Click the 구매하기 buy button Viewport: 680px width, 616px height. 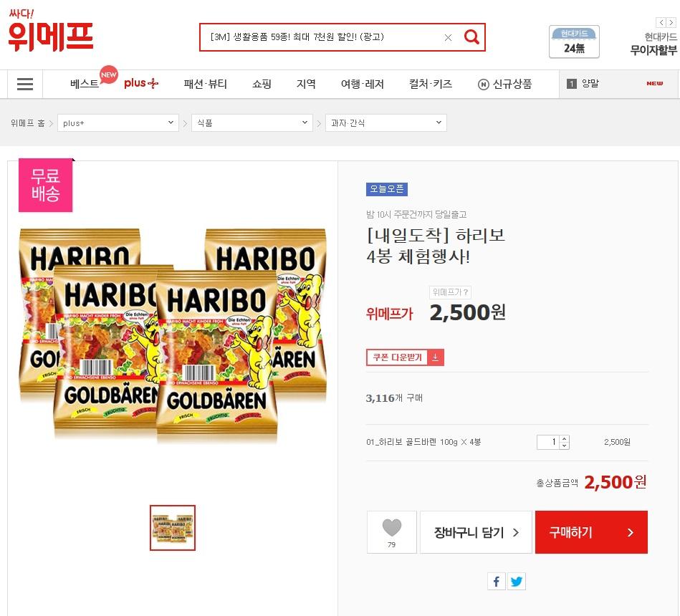(591, 532)
